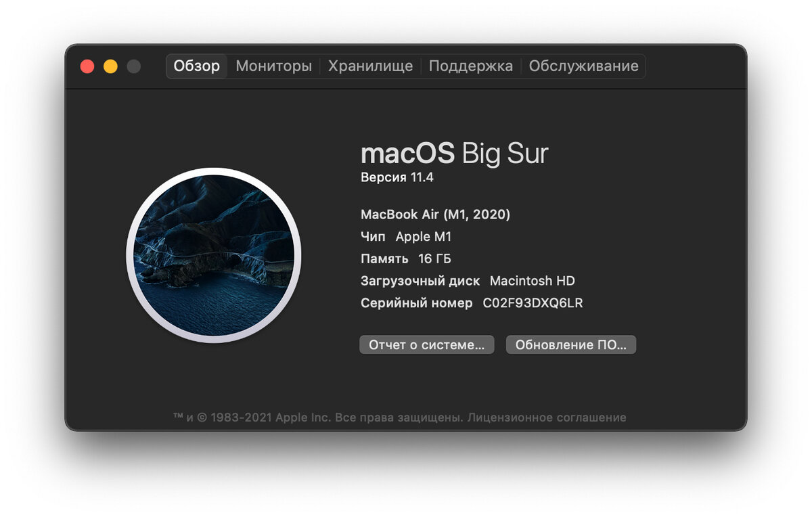
Task: Click the macOS Big Sur wallpaper icon
Action: tap(214, 255)
